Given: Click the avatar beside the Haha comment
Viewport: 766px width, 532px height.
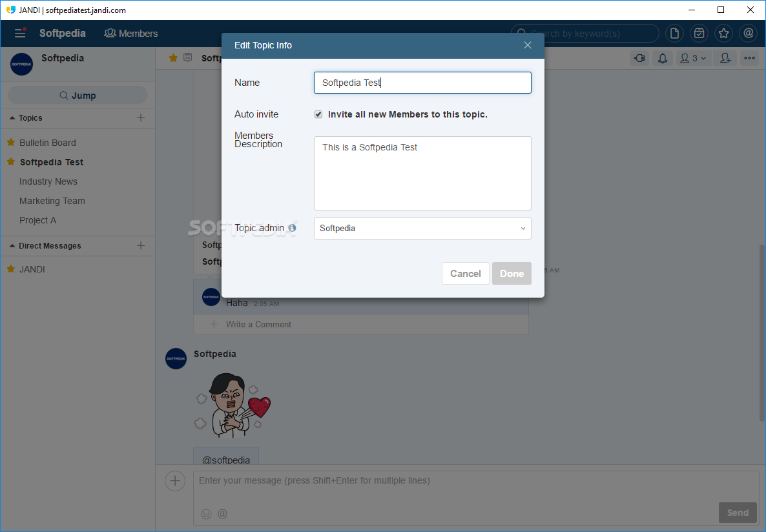Looking at the screenshot, I should [211, 296].
